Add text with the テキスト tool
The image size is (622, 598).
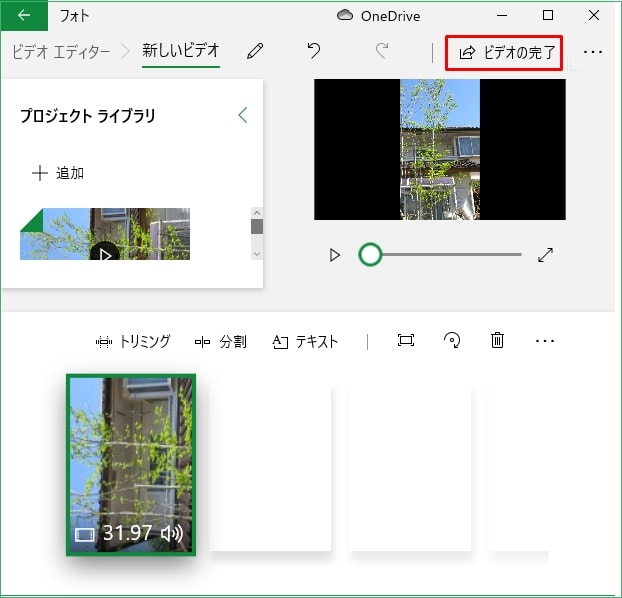(305, 342)
